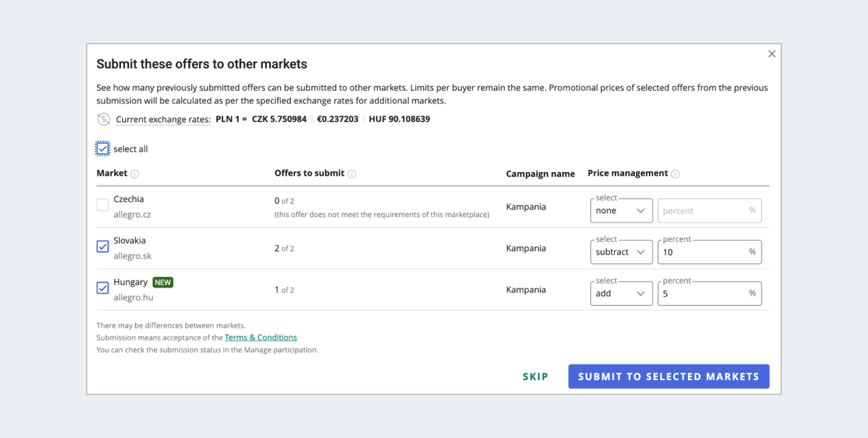The height and width of the screenshot is (438, 868).
Task: Open the Slovakia subtract dropdown
Action: point(621,252)
